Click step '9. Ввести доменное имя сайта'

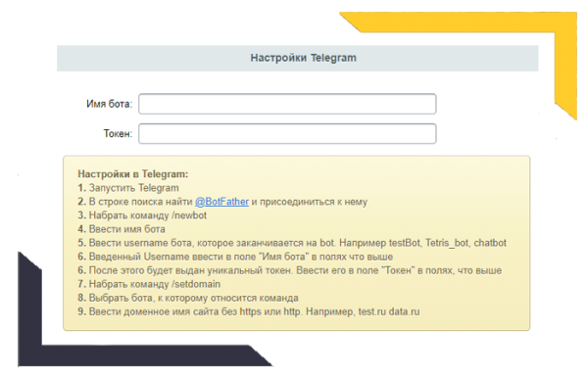(249, 311)
